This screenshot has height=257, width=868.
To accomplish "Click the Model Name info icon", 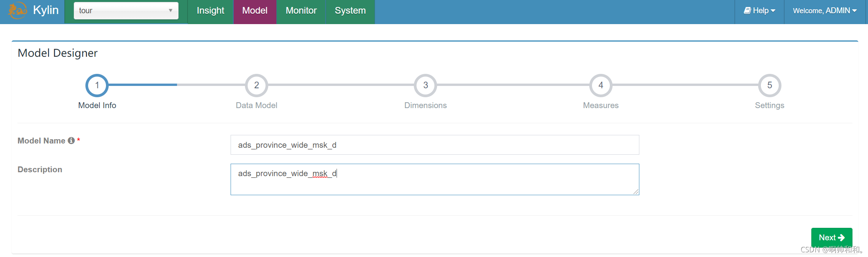I will (71, 140).
